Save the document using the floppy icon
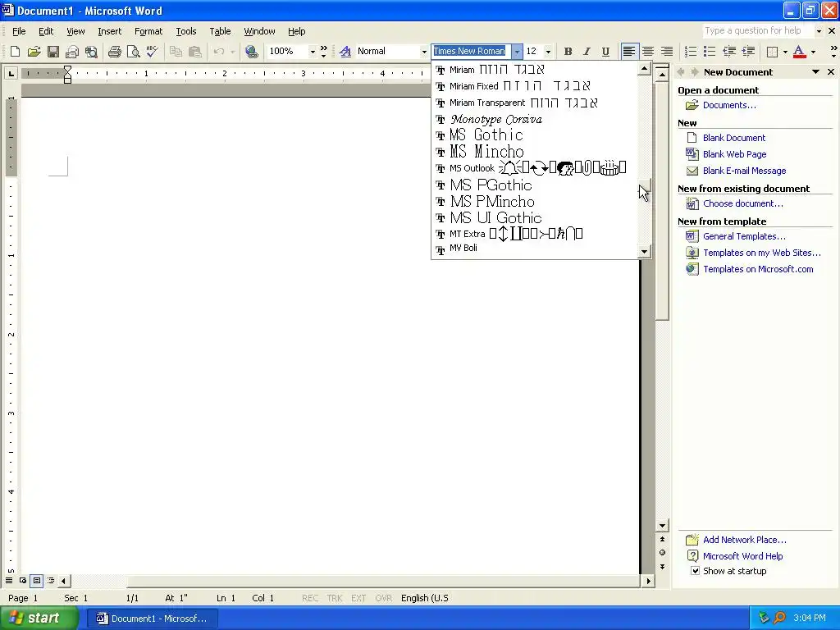The width and height of the screenshot is (840, 630). tap(53, 52)
